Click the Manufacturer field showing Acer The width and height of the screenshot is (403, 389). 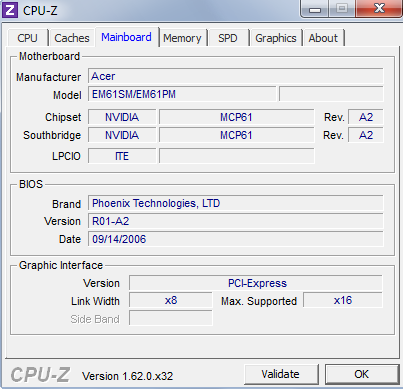point(236,76)
